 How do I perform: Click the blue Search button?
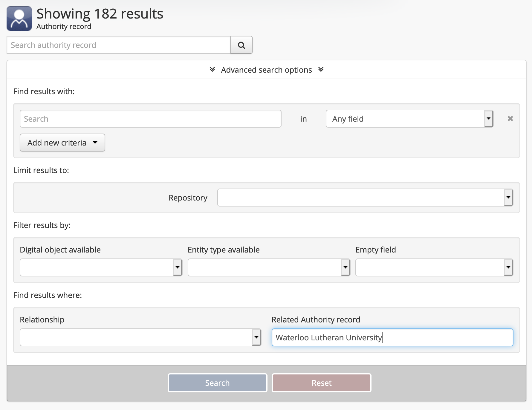pos(217,383)
